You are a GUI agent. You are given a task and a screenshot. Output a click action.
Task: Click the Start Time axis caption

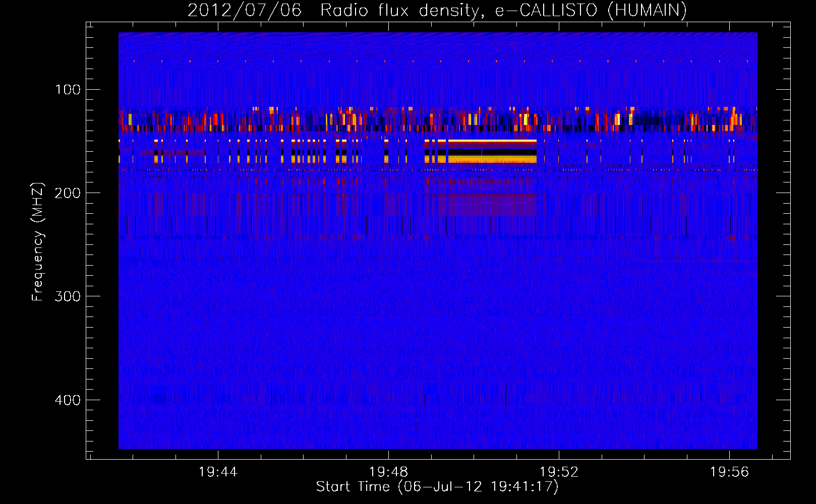pos(437,487)
